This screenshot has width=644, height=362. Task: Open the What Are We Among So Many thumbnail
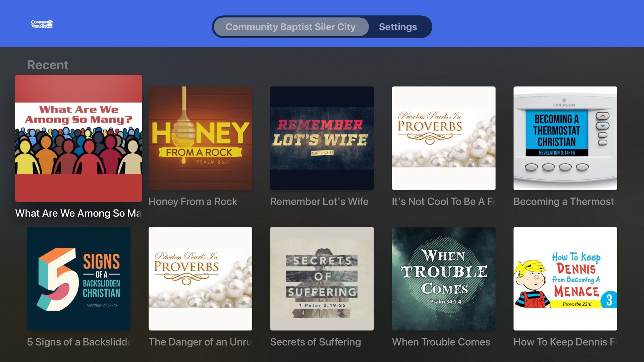point(78,138)
